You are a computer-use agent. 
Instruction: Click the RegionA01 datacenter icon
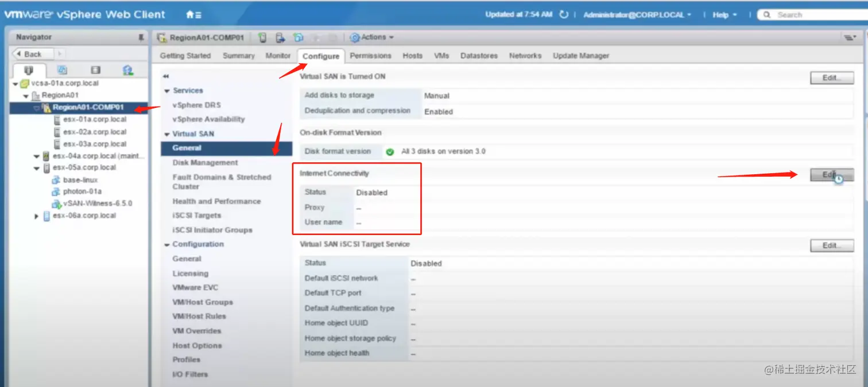[x=36, y=95]
